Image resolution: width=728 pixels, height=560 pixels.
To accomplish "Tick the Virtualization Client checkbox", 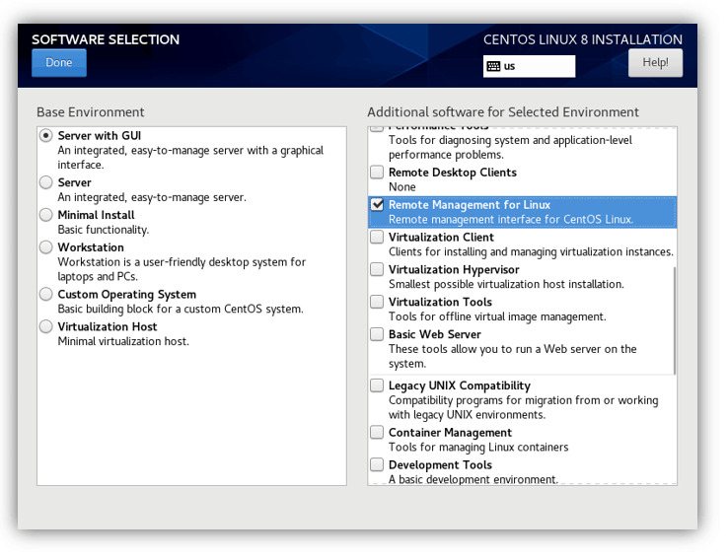I will (377, 237).
